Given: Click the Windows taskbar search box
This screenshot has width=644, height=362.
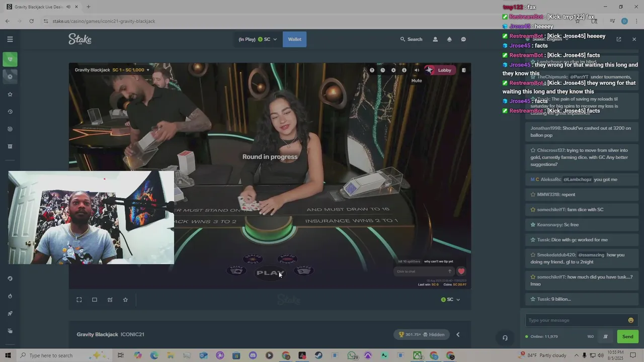Looking at the screenshot, I should coord(65,355).
